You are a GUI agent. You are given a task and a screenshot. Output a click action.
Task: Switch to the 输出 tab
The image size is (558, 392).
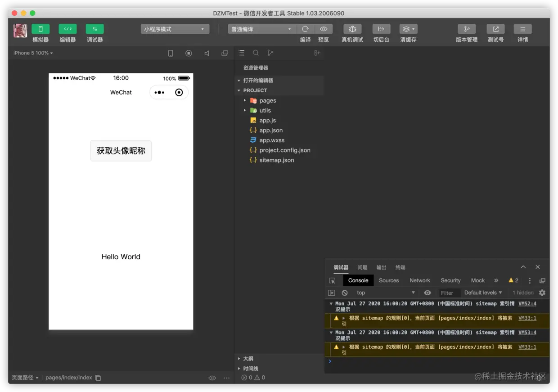click(x=382, y=267)
